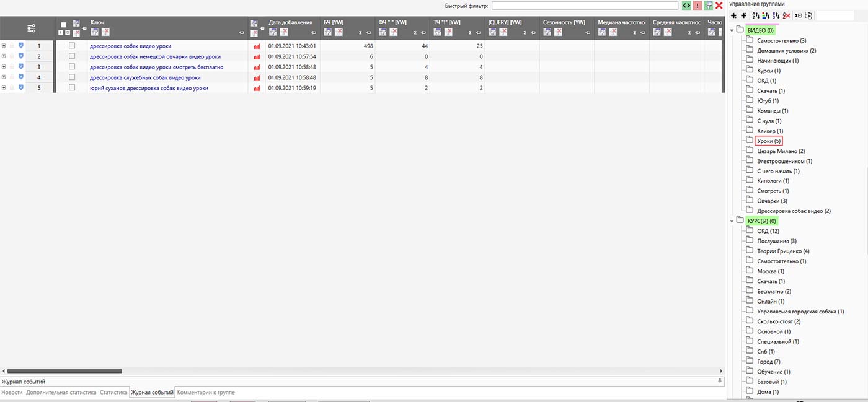Sort by the Ключ column header
Viewport: 868px width, 402px height.
pyautogui.click(x=97, y=22)
